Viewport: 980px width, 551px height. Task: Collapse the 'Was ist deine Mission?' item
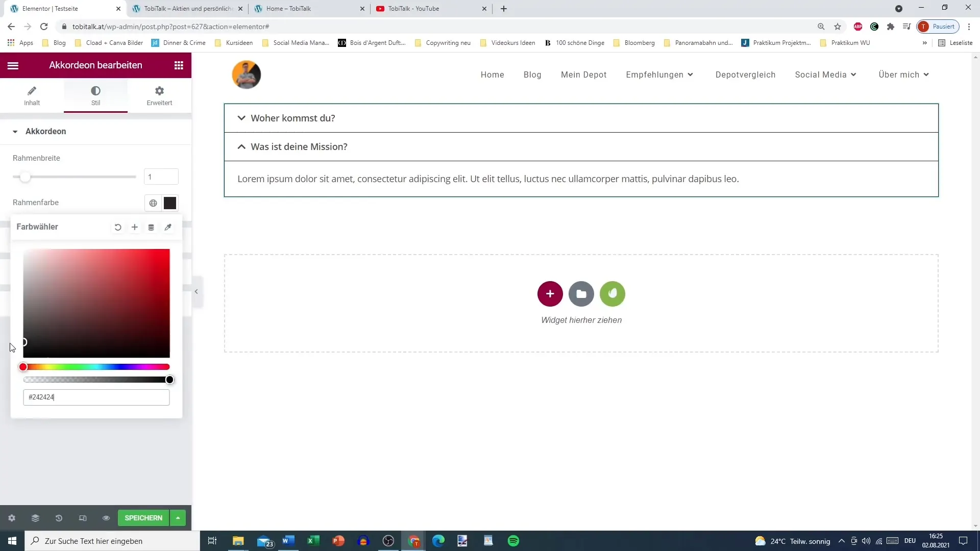(299, 147)
